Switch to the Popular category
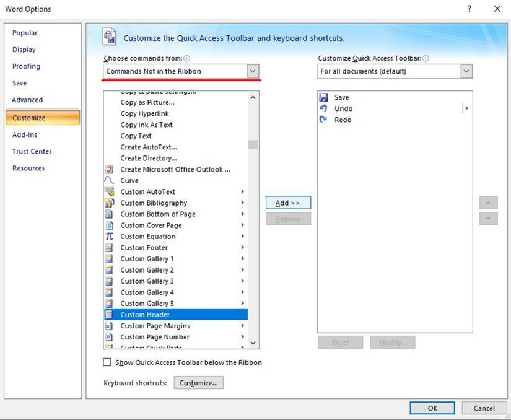Screen dimensions: 511x420 pos(25,33)
